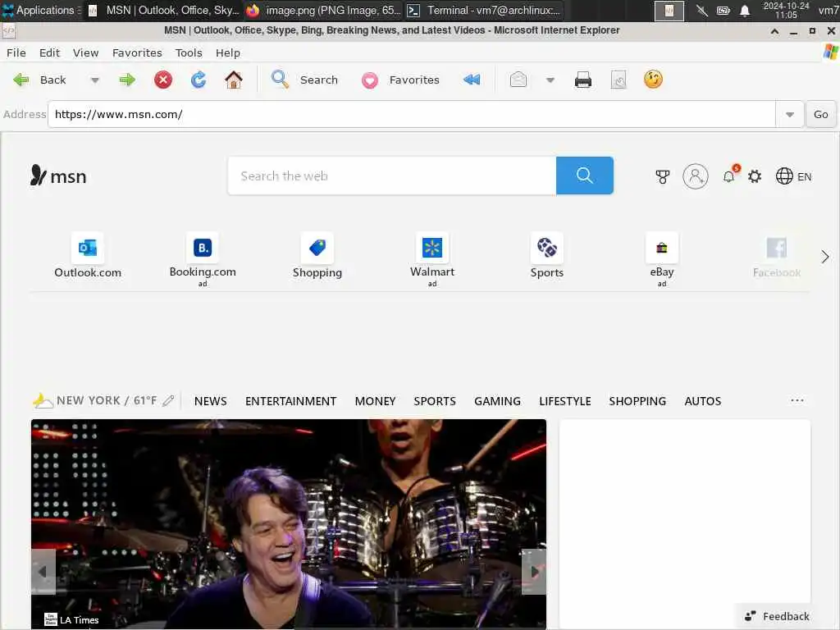Click the Mail envelope toolbar icon

518,80
